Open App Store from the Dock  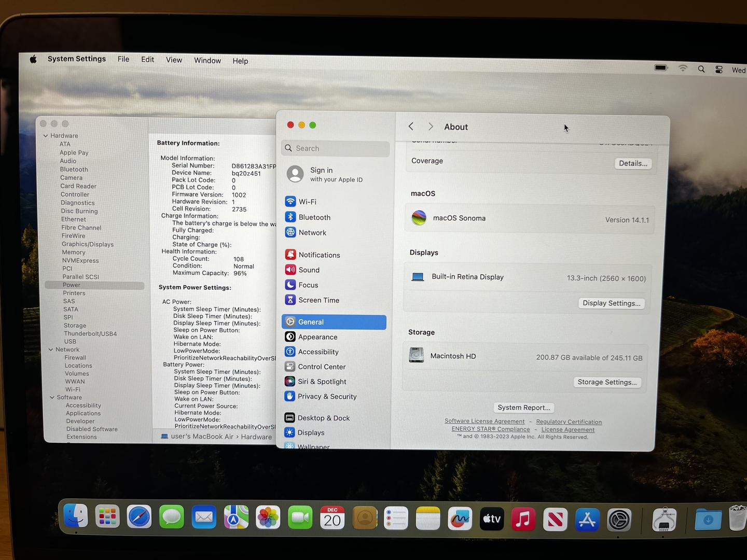pyautogui.click(x=587, y=520)
